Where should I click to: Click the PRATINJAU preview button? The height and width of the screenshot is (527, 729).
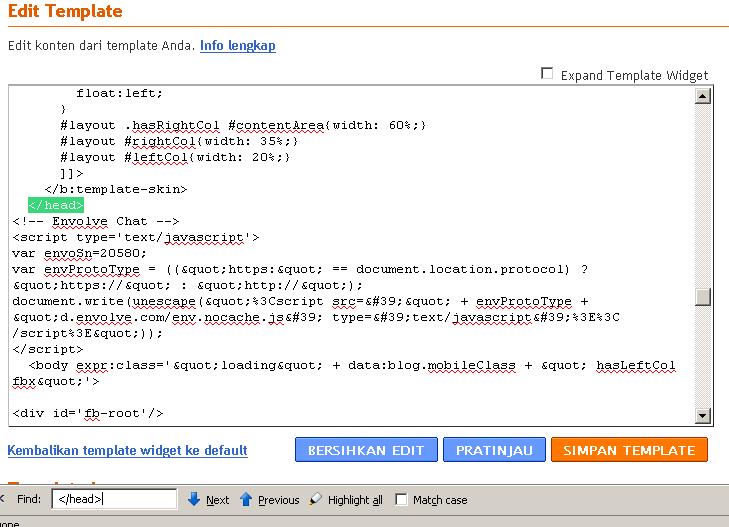tap(494, 450)
